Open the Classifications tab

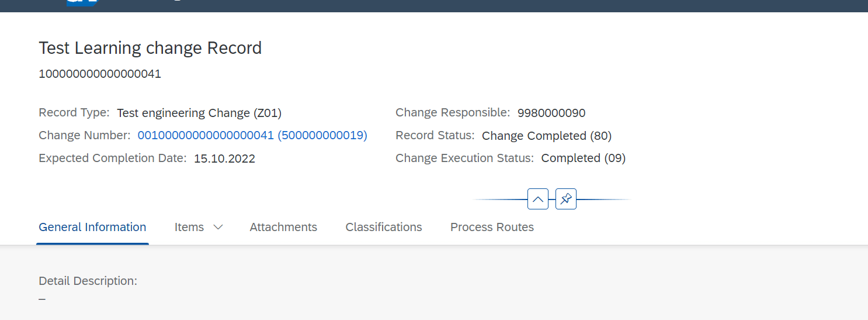pos(384,227)
